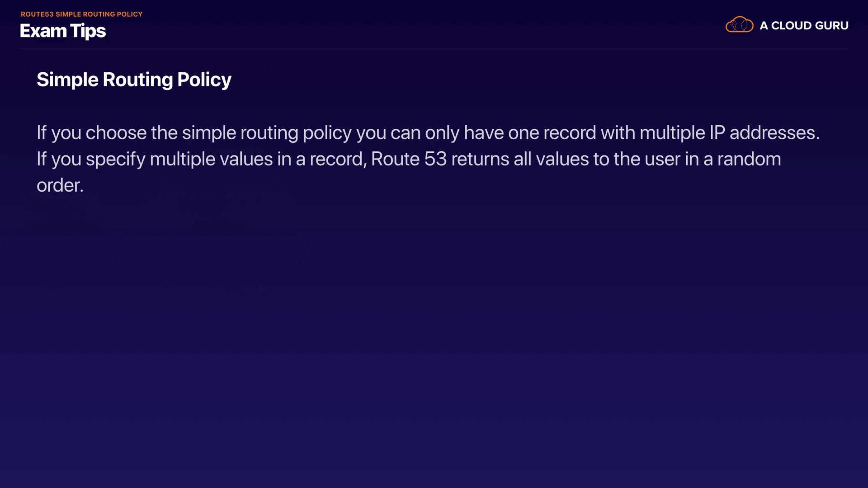Click the word "order." on the last line
Viewport: 868px width, 488px height.
pos(60,185)
